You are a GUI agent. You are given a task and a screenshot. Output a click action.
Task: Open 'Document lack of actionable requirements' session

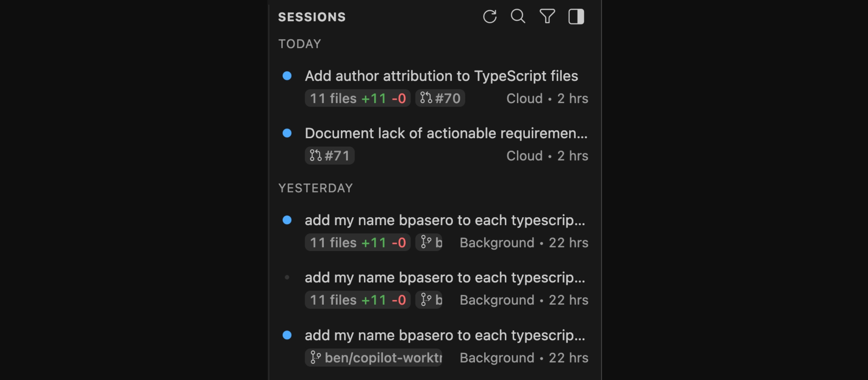[446, 133]
